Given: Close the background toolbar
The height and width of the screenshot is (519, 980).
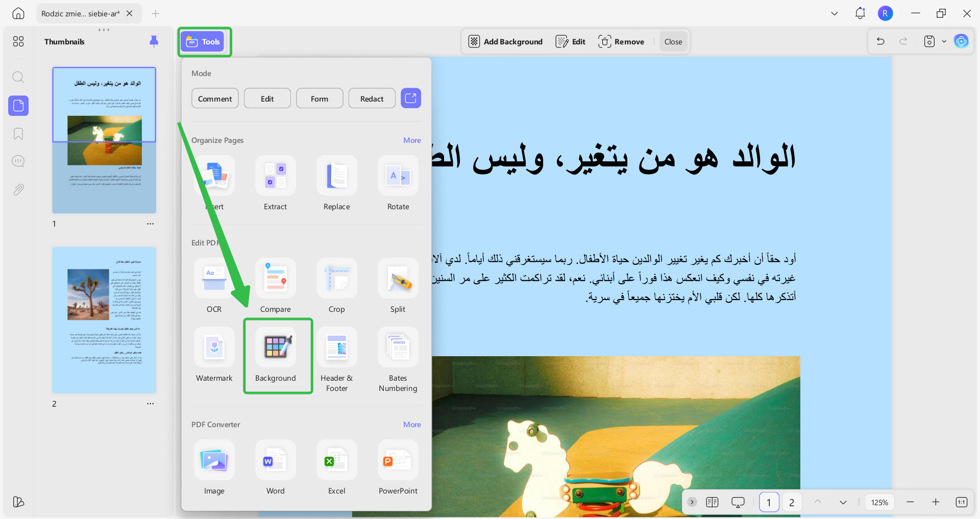Looking at the screenshot, I should 673,42.
